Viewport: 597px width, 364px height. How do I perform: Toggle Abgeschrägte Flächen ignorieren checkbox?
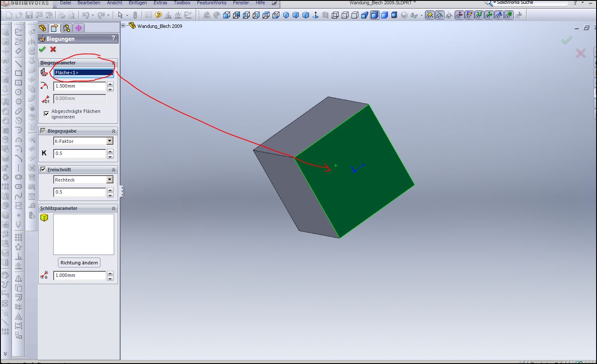pos(46,114)
